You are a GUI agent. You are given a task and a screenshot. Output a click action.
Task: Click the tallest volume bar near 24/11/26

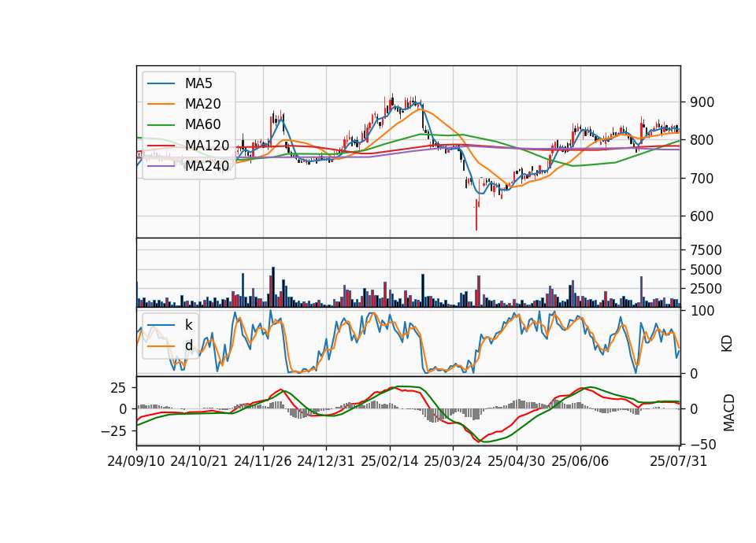tap(273, 286)
